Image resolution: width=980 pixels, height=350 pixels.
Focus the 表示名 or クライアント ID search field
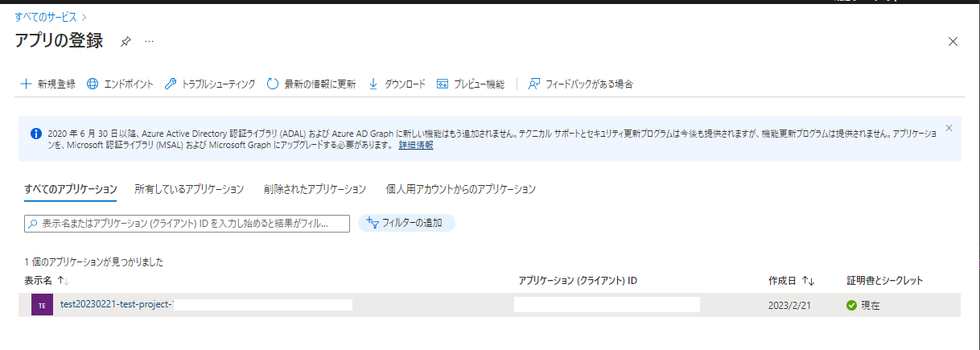[x=187, y=224]
